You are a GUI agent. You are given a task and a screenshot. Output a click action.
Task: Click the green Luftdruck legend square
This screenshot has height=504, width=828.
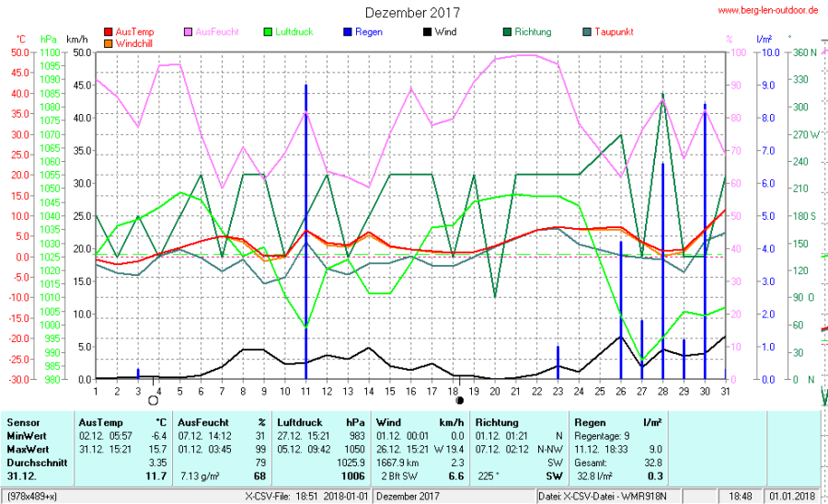(x=270, y=32)
